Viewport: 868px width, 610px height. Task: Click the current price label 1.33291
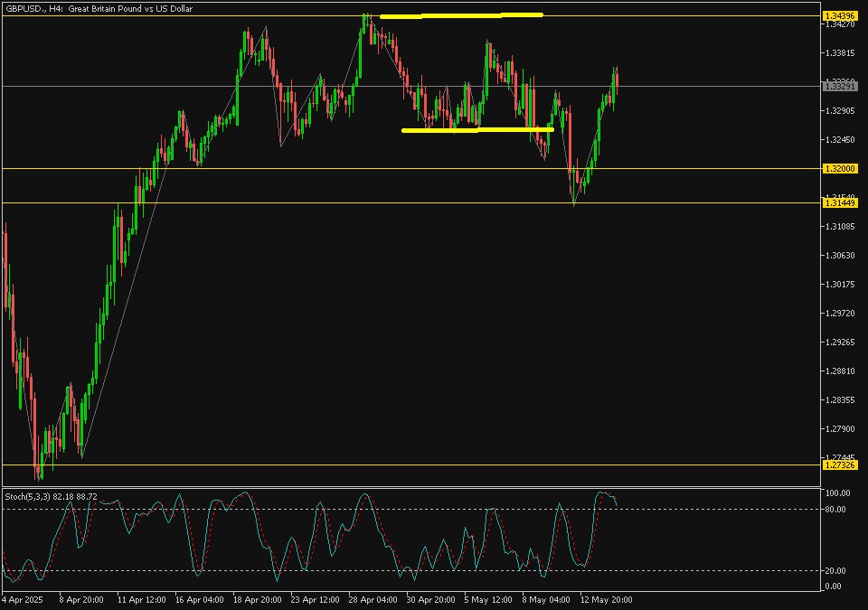click(x=840, y=86)
